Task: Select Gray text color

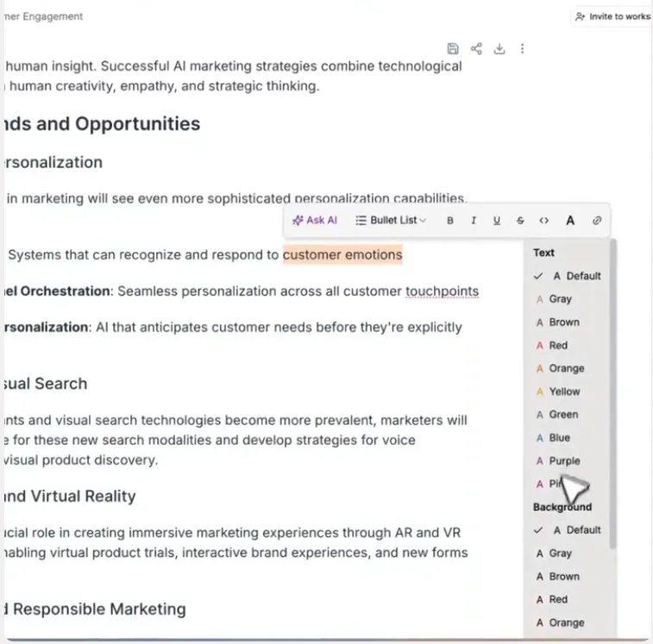Action: click(568, 299)
